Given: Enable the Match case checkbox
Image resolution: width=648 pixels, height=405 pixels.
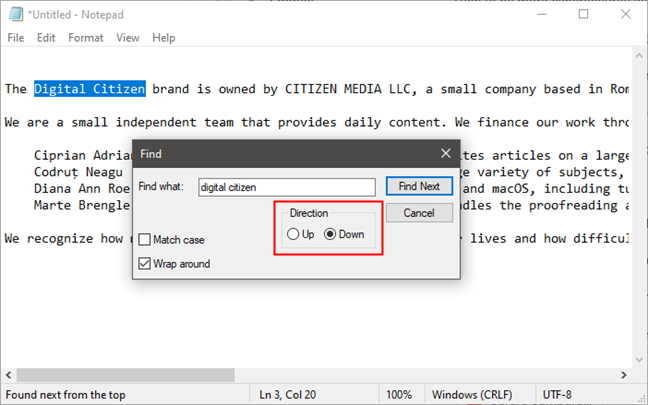Looking at the screenshot, I should click(144, 240).
